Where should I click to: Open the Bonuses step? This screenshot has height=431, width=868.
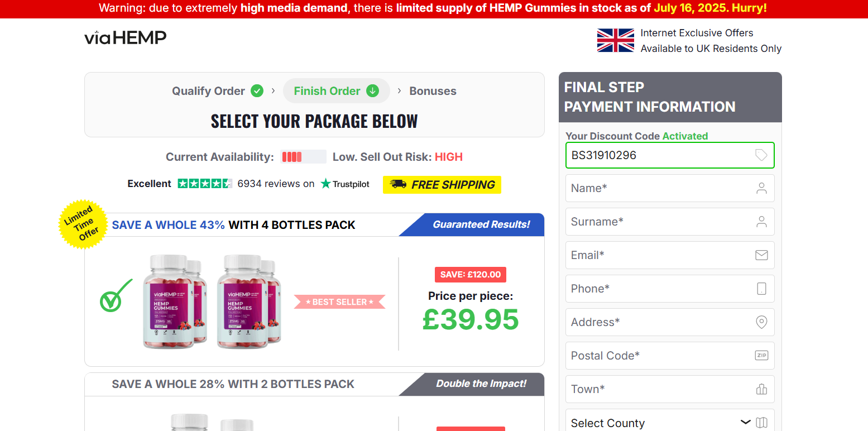point(433,91)
